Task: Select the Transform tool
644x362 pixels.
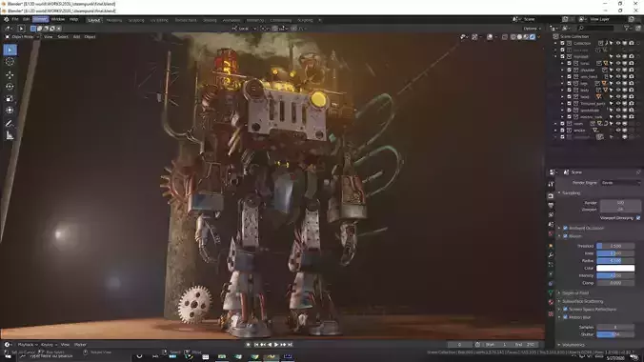Action: (x=10, y=111)
